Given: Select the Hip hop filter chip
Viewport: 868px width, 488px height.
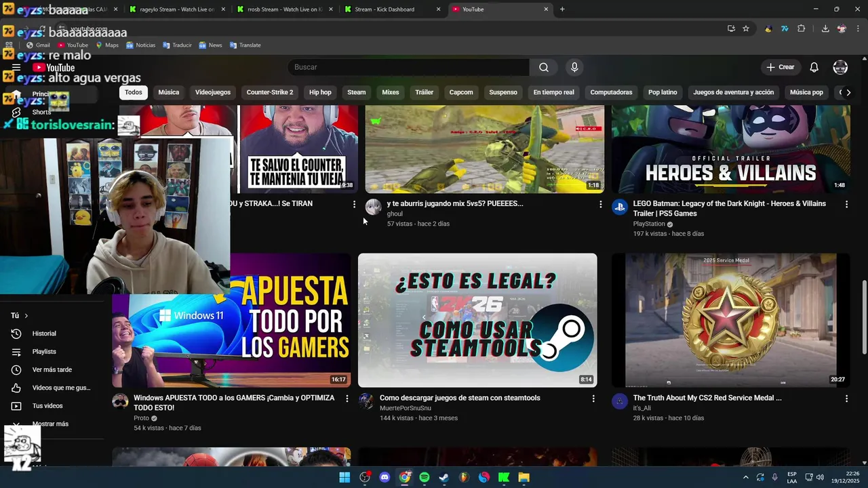Looking at the screenshot, I should (x=320, y=92).
